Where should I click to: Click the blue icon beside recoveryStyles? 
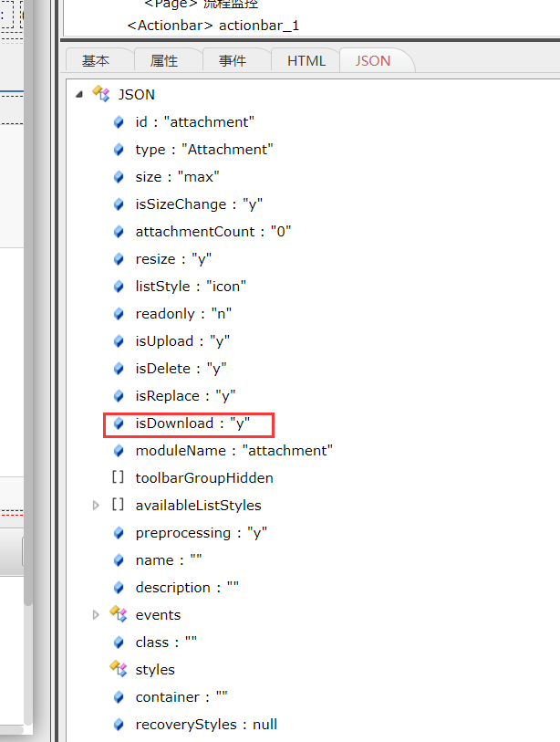(x=119, y=725)
